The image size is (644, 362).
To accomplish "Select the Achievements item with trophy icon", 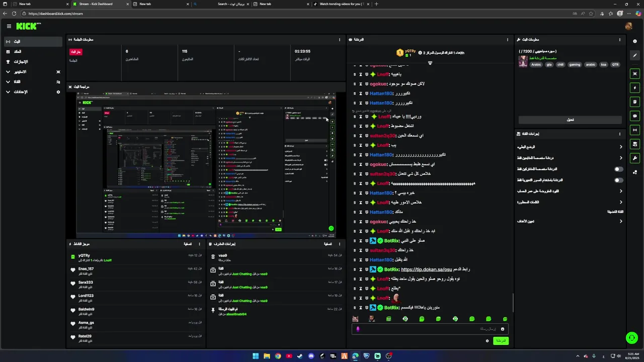I will [x=34, y=62].
